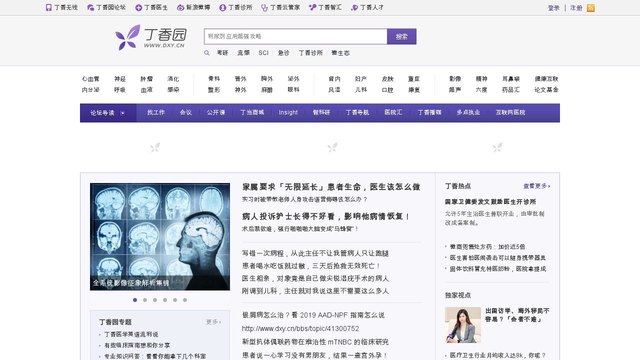Select the first carousel dot
Viewport: 640px width, 360px height.
click(135, 300)
